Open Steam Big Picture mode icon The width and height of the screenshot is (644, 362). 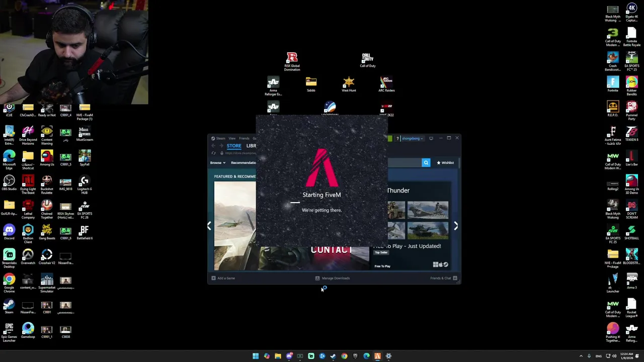pyautogui.click(x=431, y=138)
